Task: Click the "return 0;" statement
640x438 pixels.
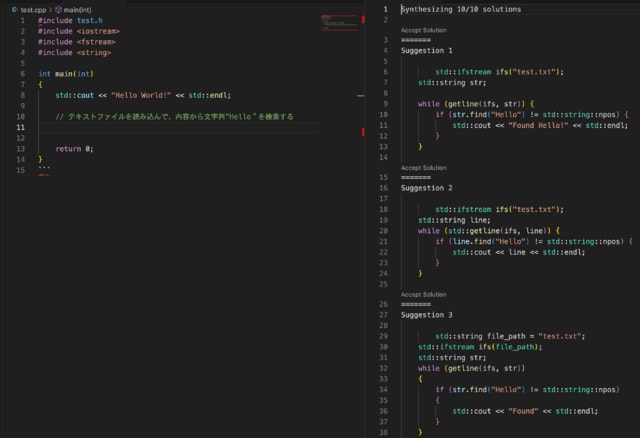Action: coord(74,148)
